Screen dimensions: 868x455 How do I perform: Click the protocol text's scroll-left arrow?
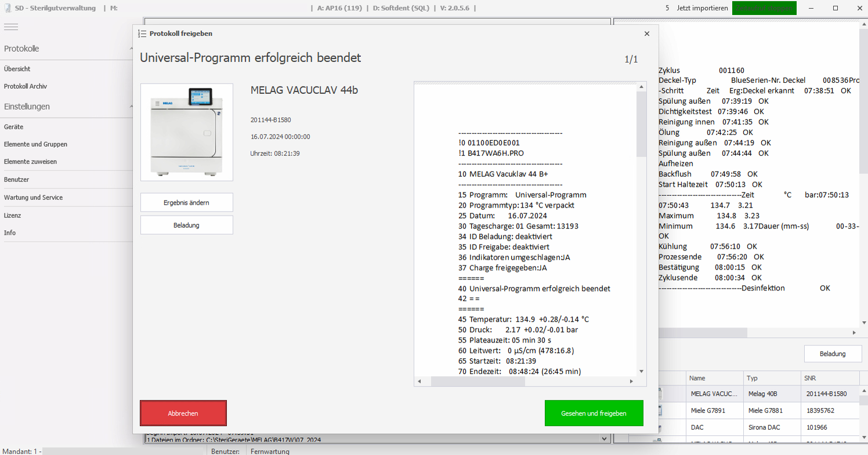419,381
